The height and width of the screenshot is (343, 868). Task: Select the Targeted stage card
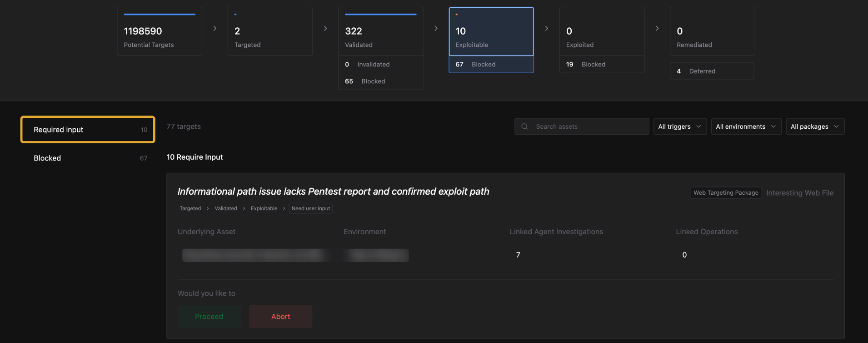pos(270,31)
